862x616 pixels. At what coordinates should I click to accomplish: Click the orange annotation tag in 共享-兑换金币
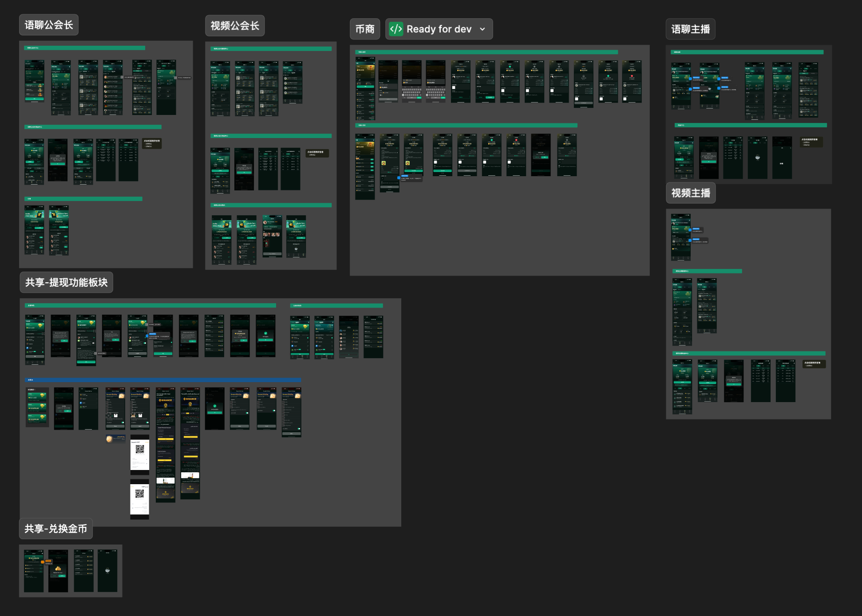pos(48,561)
